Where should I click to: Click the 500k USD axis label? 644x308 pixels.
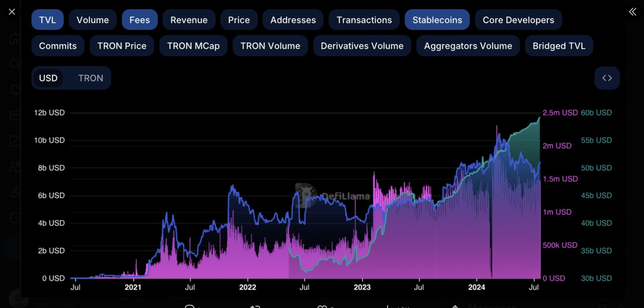click(560, 245)
